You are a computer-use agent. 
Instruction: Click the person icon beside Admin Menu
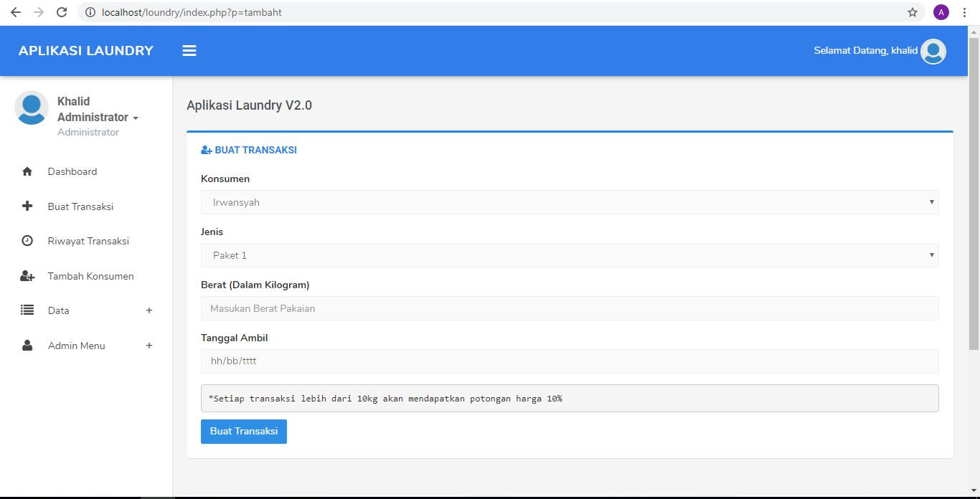coord(27,346)
